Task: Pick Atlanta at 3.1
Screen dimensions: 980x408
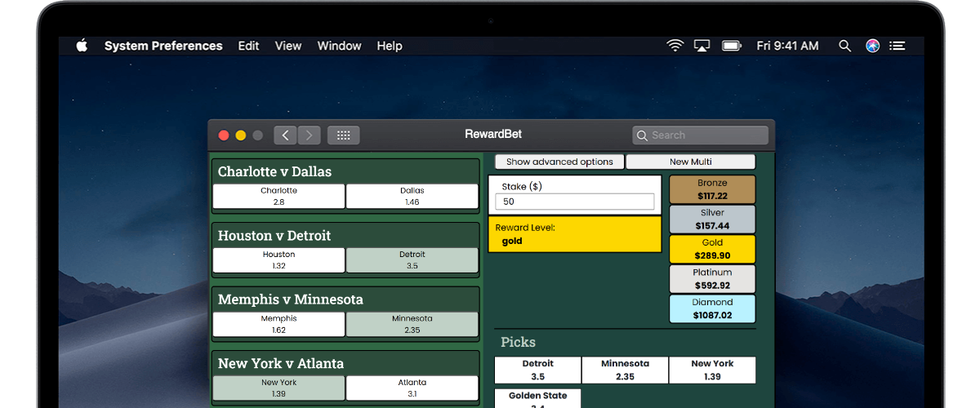Action: pyautogui.click(x=412, y=388)
